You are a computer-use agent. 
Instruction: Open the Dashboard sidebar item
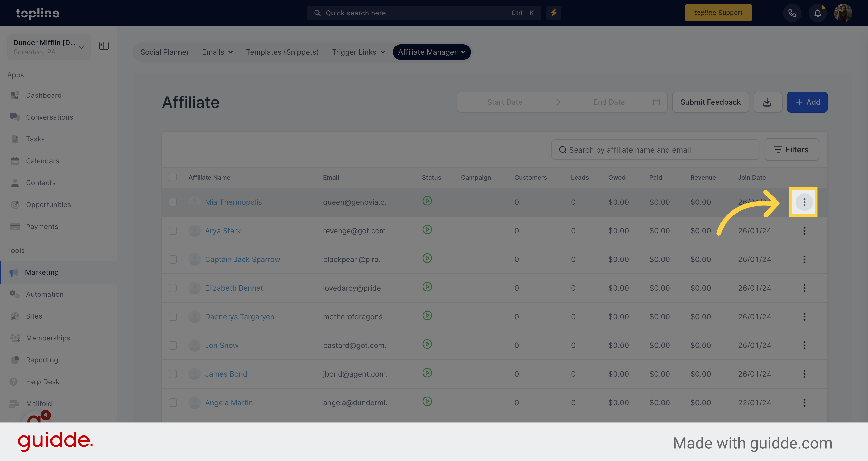point(43,95)
